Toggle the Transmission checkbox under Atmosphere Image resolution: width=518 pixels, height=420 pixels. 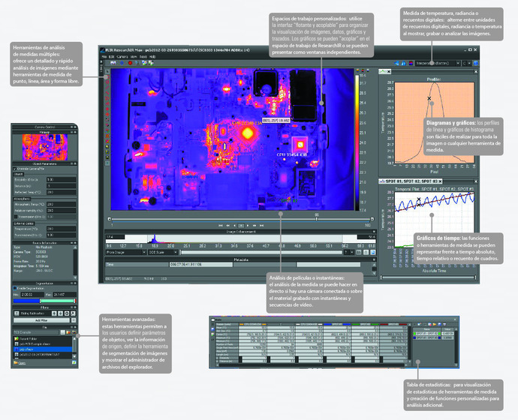[x=16, y=217]
